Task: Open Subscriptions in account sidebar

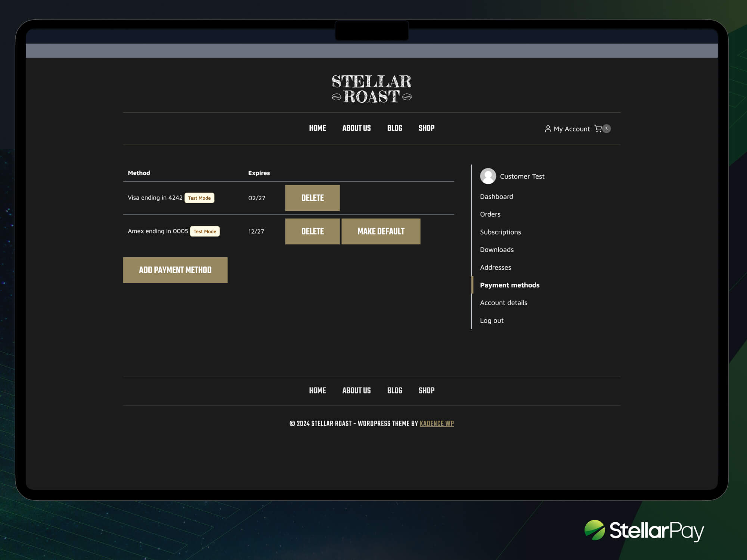Action: tap(500, 232)
